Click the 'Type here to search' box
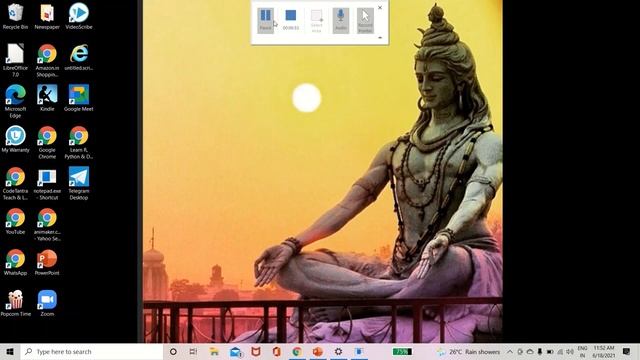 tap(92, 351)
